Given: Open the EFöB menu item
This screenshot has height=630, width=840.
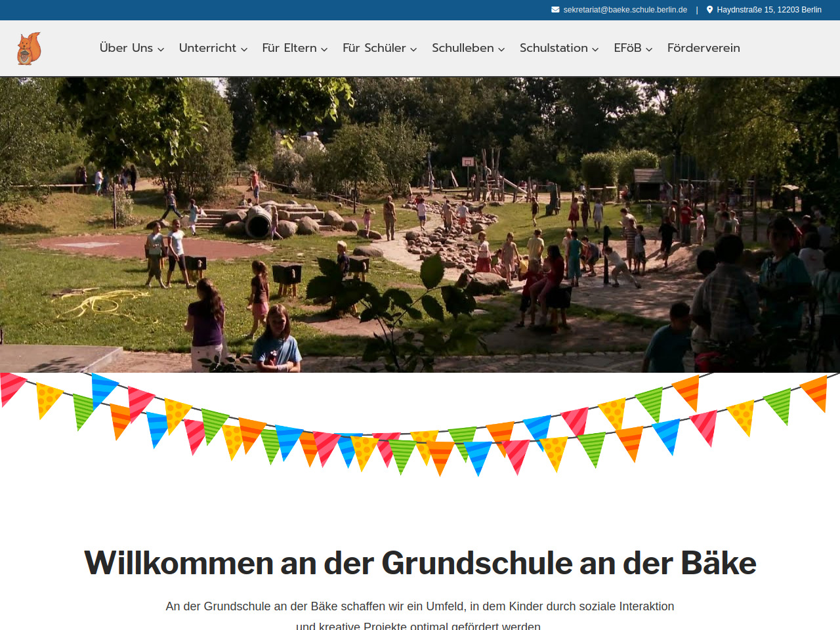Looking at the screenshot, I should pos(627,48).
